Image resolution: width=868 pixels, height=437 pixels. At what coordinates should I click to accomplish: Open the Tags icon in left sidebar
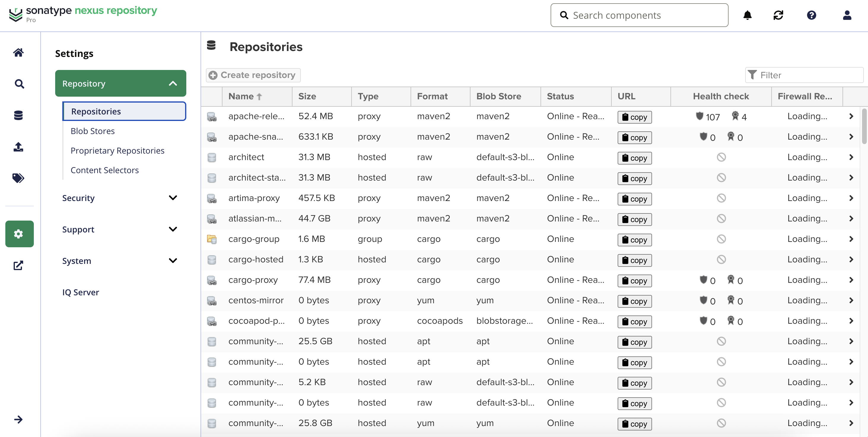(x=18, y=178)
